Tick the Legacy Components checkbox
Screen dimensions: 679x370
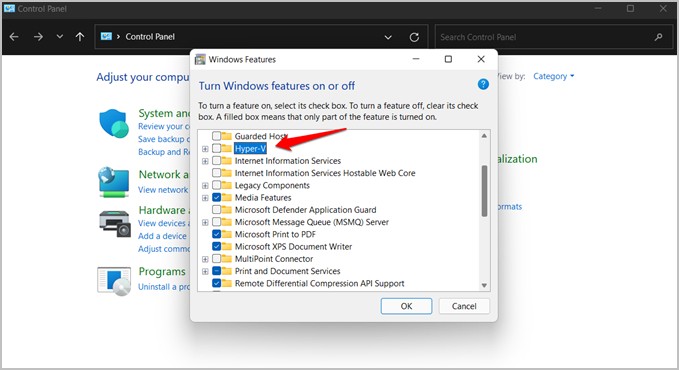pyautogui.click(x=217, y=185)
